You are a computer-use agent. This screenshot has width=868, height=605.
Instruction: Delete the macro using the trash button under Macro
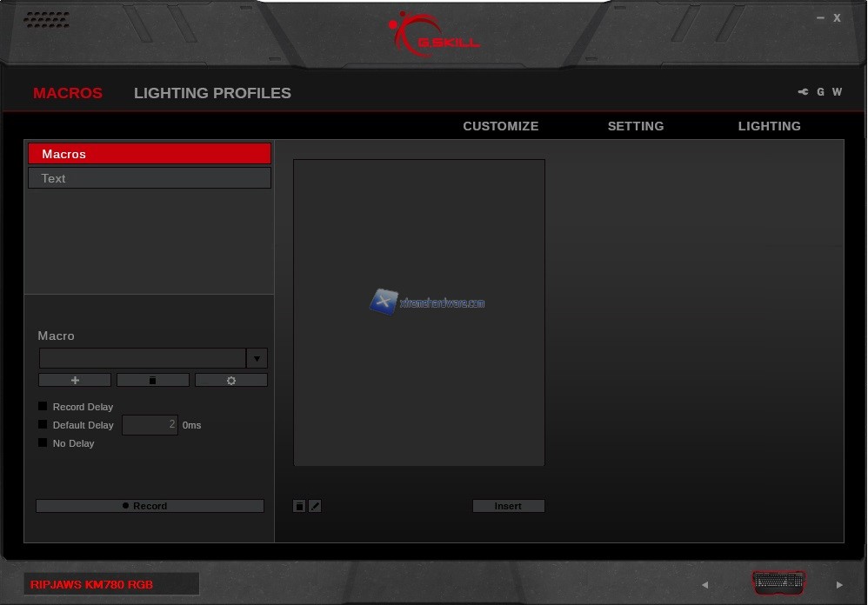pos(153,381)
